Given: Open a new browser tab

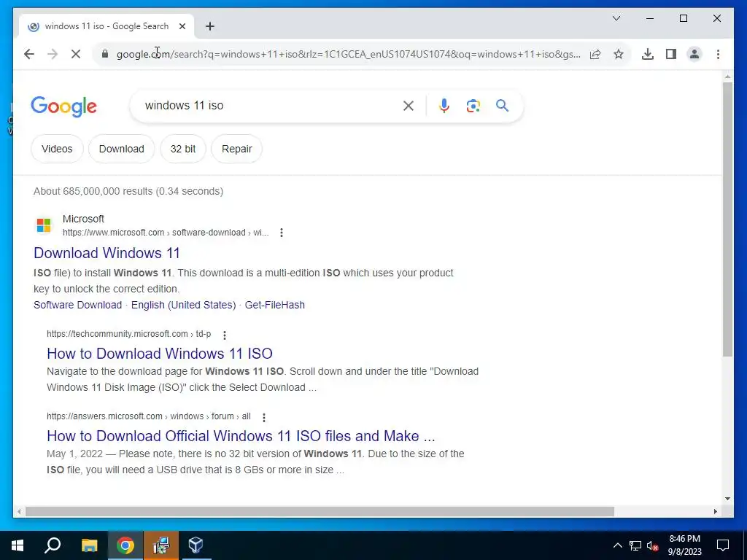Looking at the screenshot, I should point(210,26).
